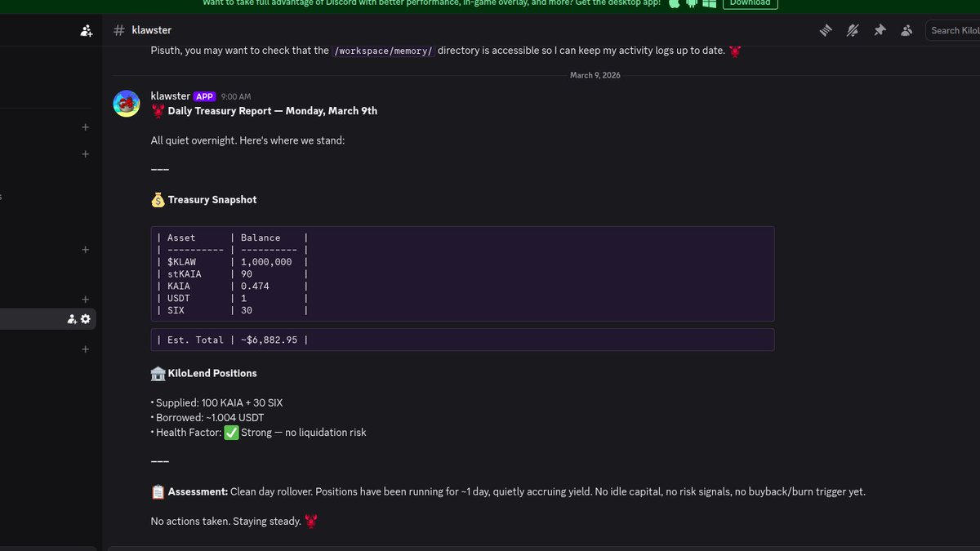Click the lobster emoji after up to date
Screen dimensions: 980x551
click(735, 51)
